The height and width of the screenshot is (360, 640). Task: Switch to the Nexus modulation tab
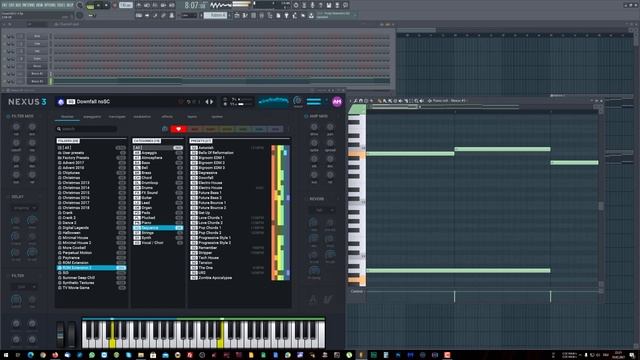[x=142, y=117]
